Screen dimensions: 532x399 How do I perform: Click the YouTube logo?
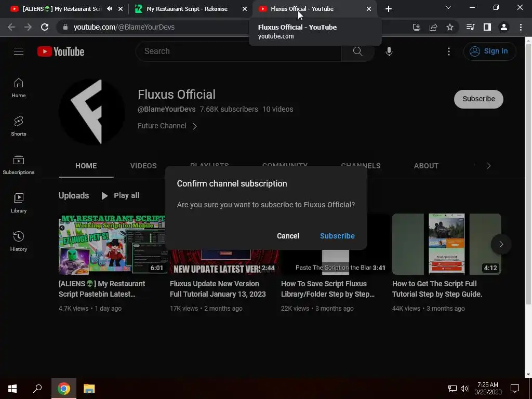(x=61, y=51)
